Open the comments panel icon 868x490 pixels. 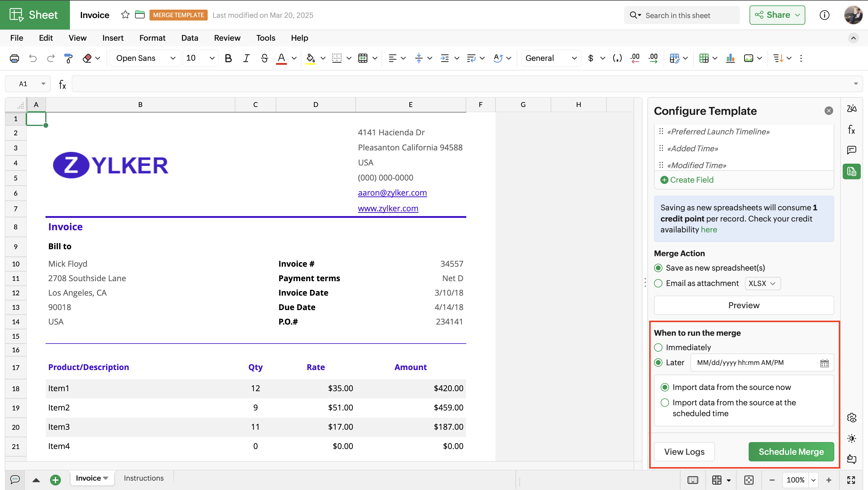pos(851,150)
